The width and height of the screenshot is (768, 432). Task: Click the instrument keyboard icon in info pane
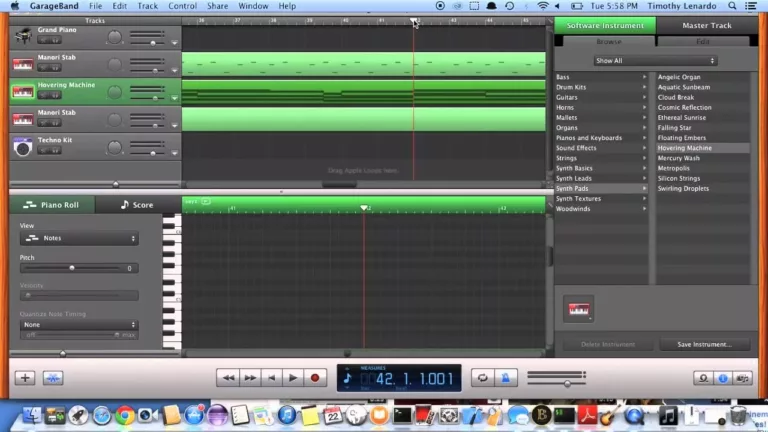point(578,309)
